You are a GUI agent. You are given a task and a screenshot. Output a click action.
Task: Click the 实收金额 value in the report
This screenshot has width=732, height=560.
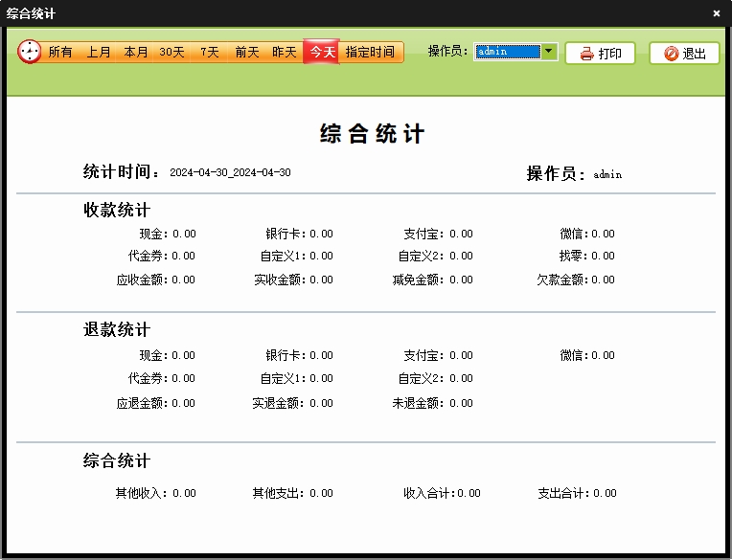point(321,280)
